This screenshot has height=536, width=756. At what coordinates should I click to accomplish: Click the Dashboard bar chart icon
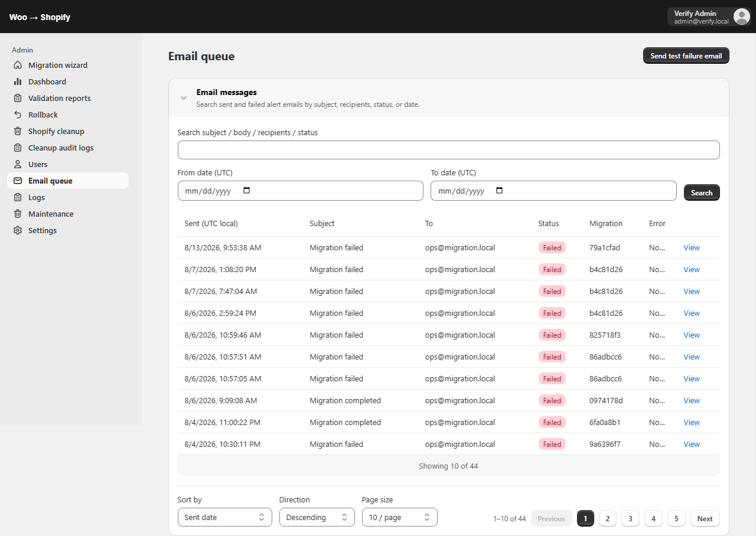point(18,81)
